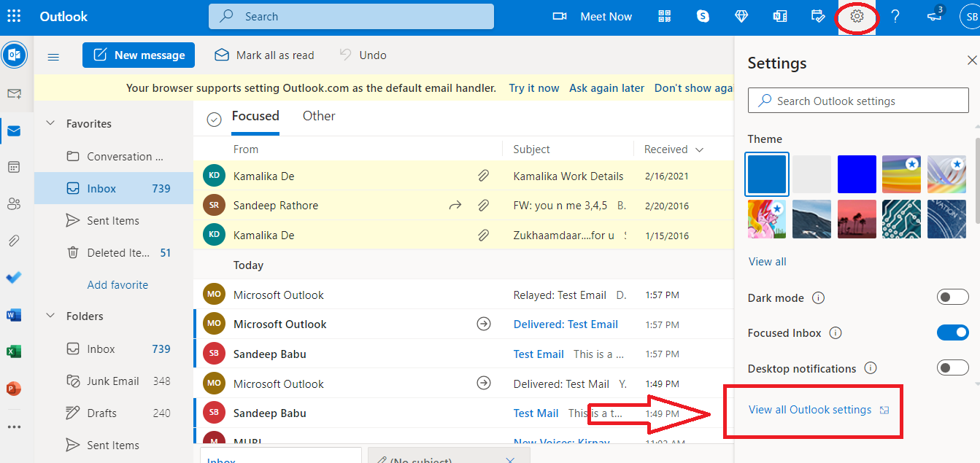Click the Skype icon in header
Screen dimensions: 980x463
pyautogui.click(x=703, y=16)
